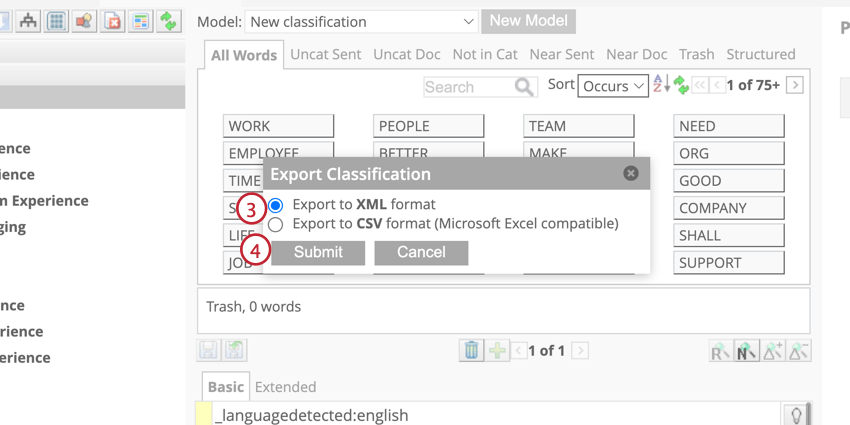The width and height of the screenshot is (850, 425).
Task: Click the grid view toolbar icon
Action: (x=56, y=21)
